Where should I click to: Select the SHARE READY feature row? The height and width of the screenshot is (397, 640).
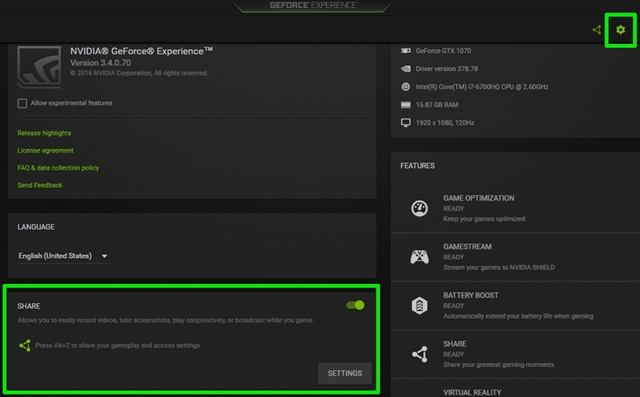pos(515,354)
